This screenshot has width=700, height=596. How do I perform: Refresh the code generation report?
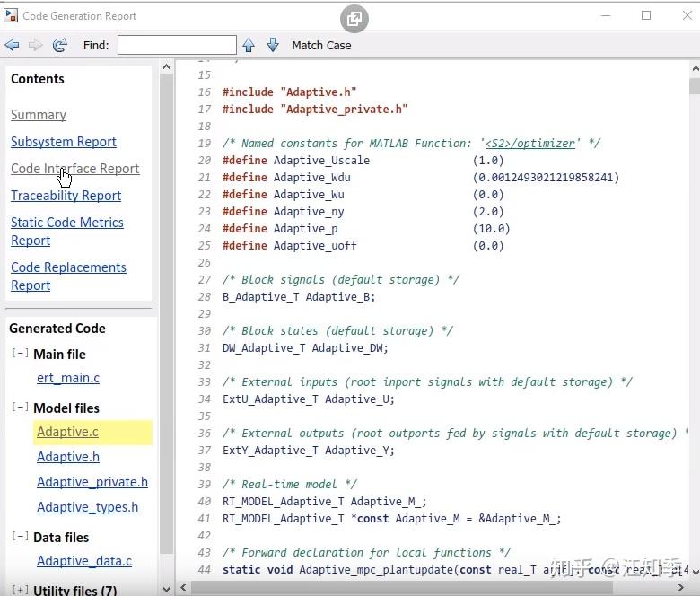click(x=59, y=45)
